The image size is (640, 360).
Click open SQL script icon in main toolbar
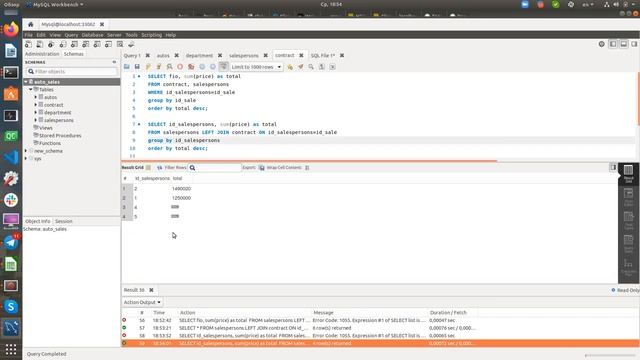(x=40, y=44)
